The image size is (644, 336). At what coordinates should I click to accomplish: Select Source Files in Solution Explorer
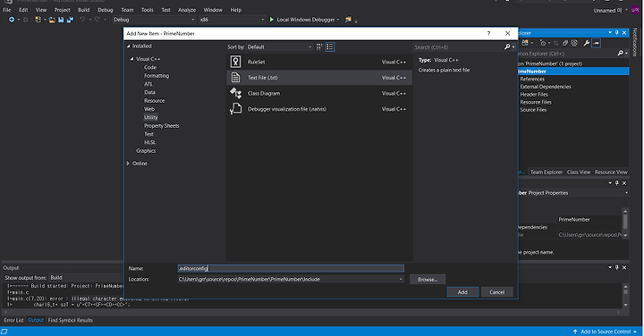[533, 110]
